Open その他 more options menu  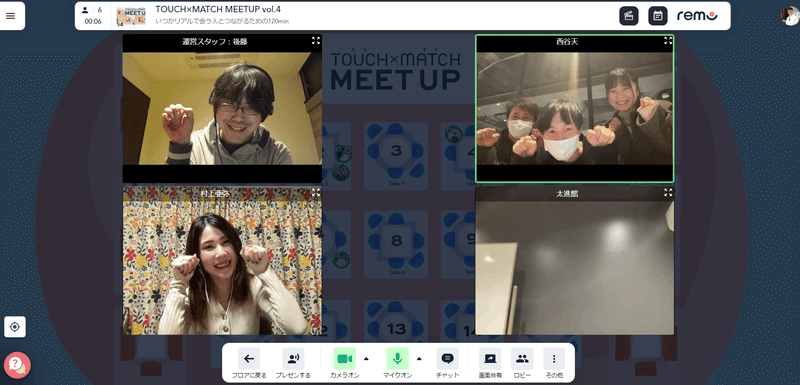pyautogui.click(x=554, y=359)
